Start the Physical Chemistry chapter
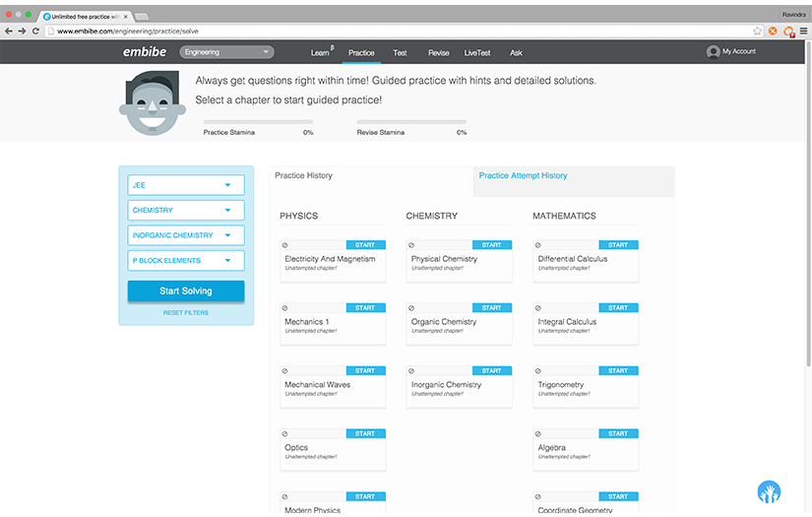This screenshot has width=812, height=517. click(492, 245)
